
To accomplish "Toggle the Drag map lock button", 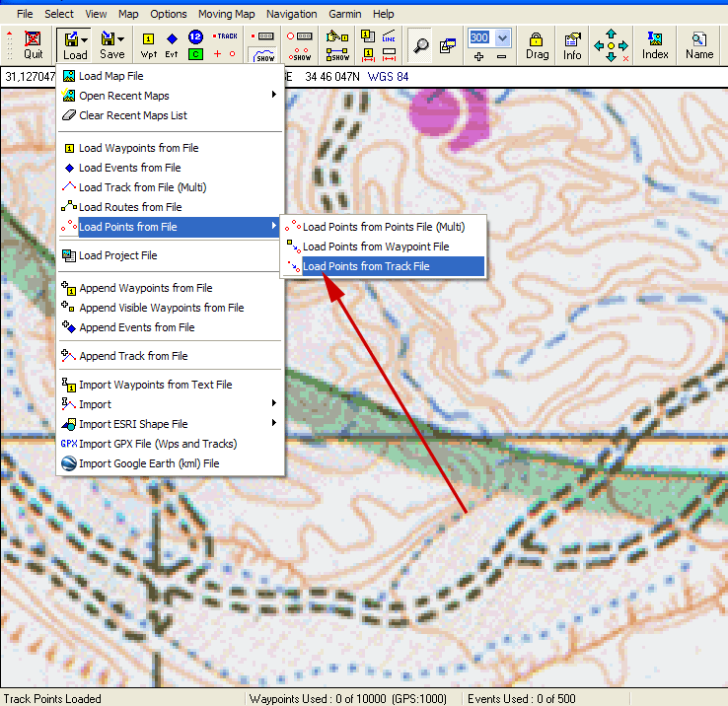I will tap(537, 45).
